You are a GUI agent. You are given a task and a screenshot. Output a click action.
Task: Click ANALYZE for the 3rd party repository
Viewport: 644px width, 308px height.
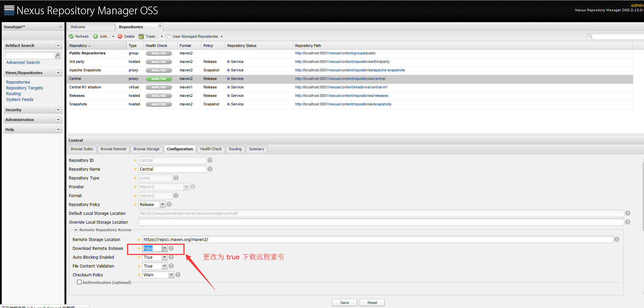click(159, 62)
